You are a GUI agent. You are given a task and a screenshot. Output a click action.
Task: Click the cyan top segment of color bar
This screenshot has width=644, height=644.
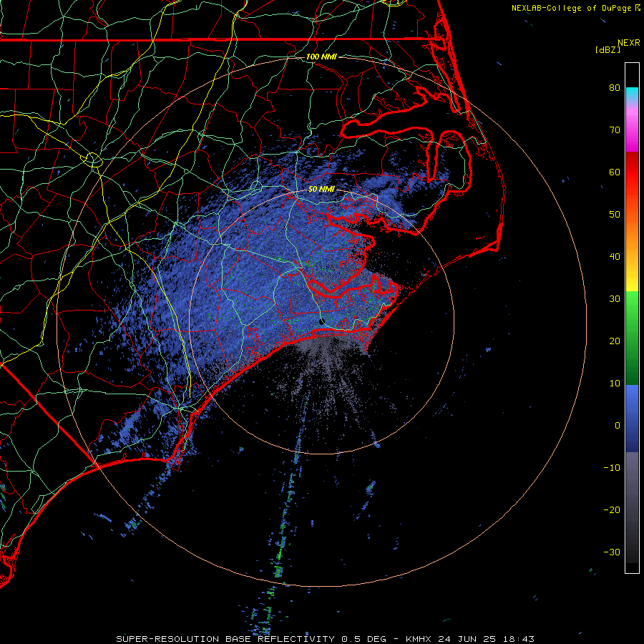click(x=632, y=94)
